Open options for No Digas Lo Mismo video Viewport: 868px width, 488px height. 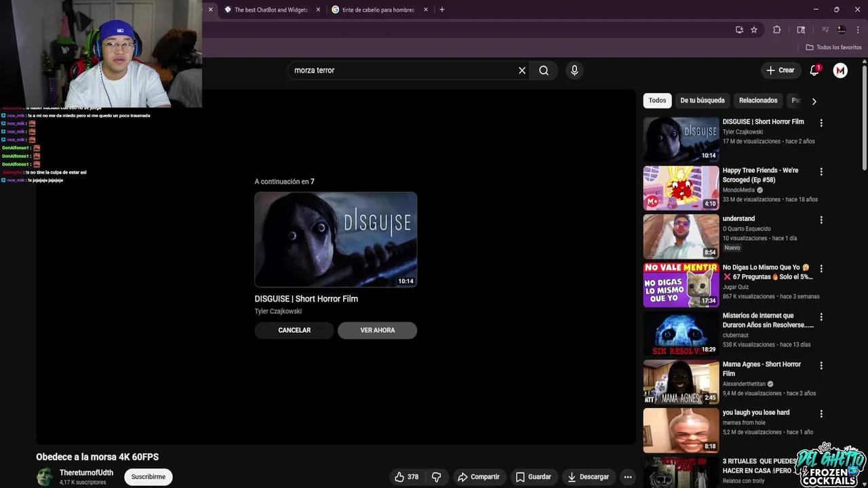point(821,269)
